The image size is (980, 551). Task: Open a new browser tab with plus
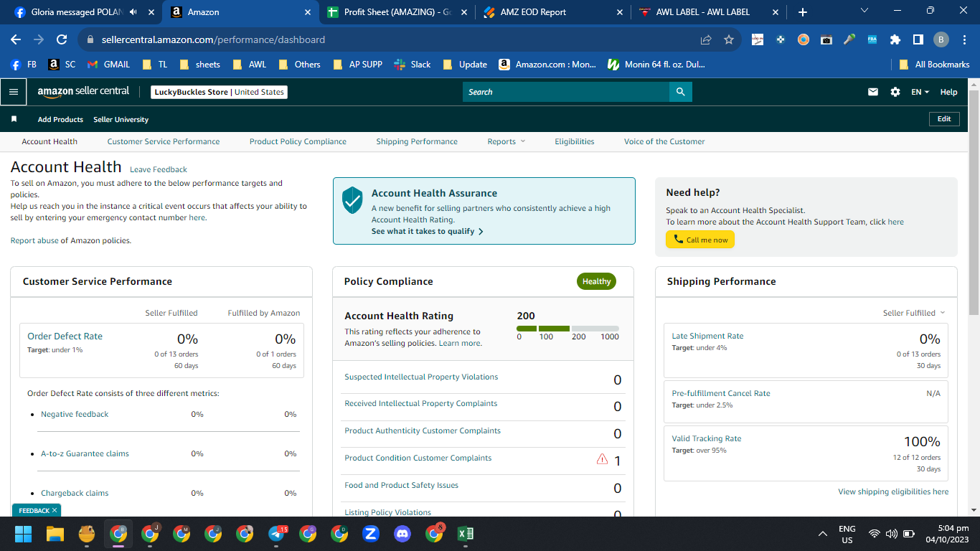[803, 12]
